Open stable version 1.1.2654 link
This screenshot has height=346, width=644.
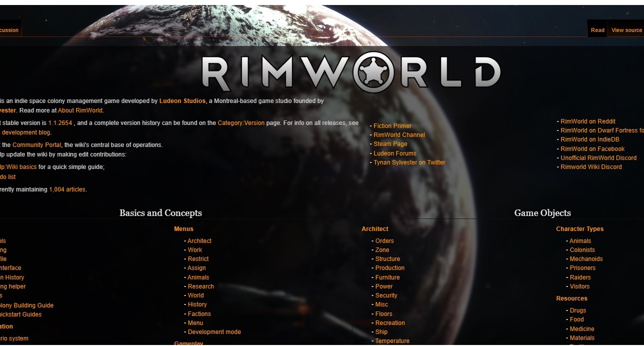[x=60, y=123]
